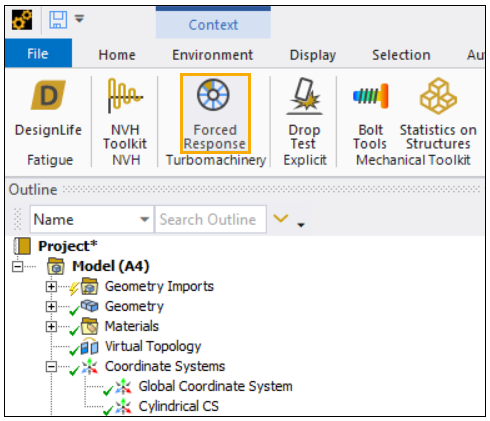
Task: Select Cylindrical CS in the outline
Action: (178, 406)
